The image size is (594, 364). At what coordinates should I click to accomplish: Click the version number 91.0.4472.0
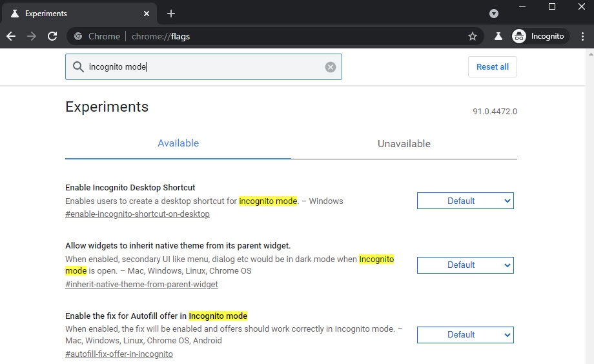(x=495, y=112)
